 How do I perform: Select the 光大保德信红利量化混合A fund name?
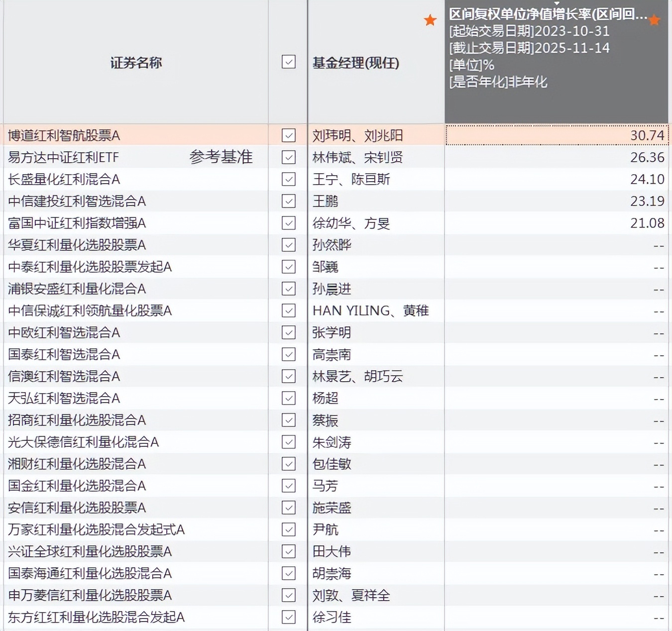(84, 442)
